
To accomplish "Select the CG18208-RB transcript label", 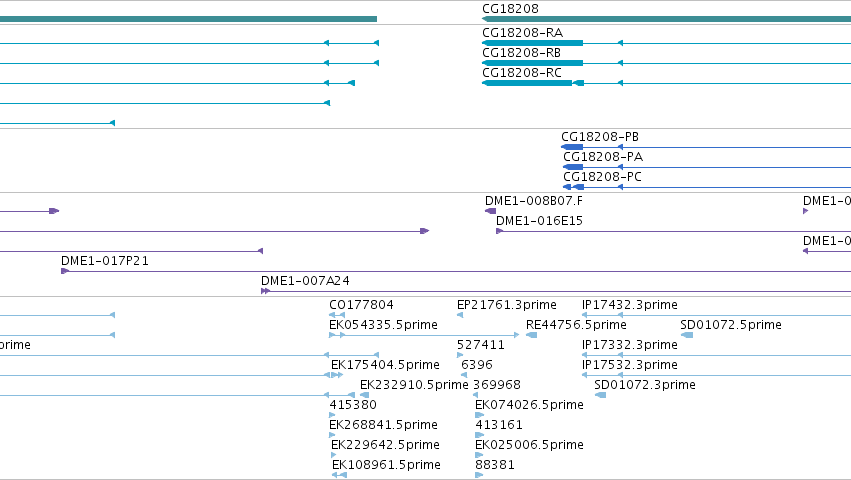I will [521, 53].
